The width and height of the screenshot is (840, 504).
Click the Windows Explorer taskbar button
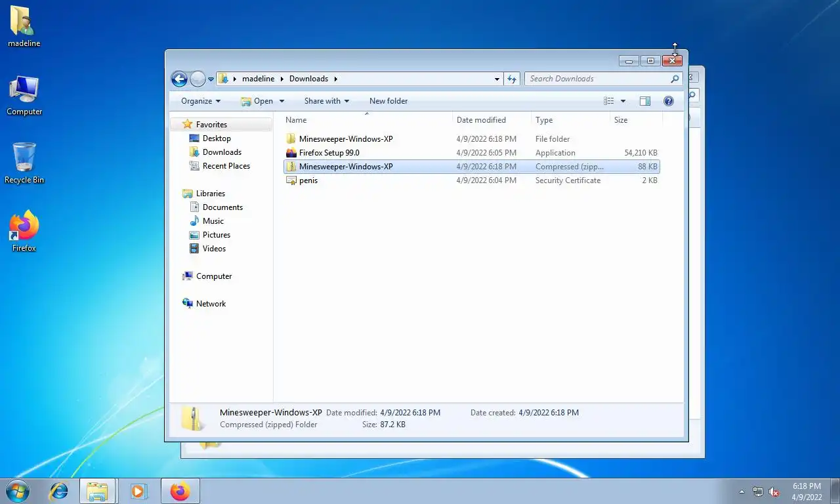[x=98, y=491]
